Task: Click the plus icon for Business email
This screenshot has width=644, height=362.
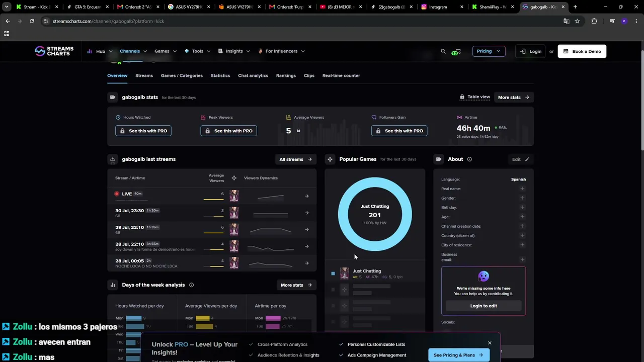Action: pyautogui.click(x=522, y=259)
